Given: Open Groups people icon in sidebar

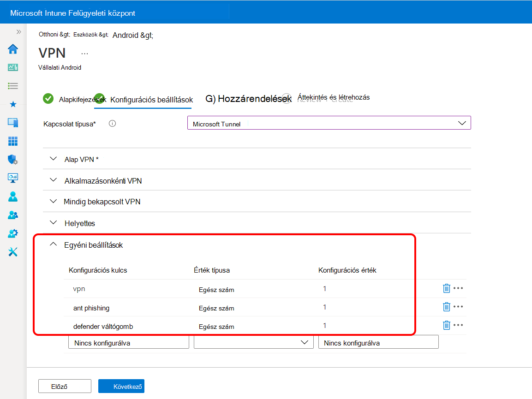Looking at the screenshot, I should (13, 215).
